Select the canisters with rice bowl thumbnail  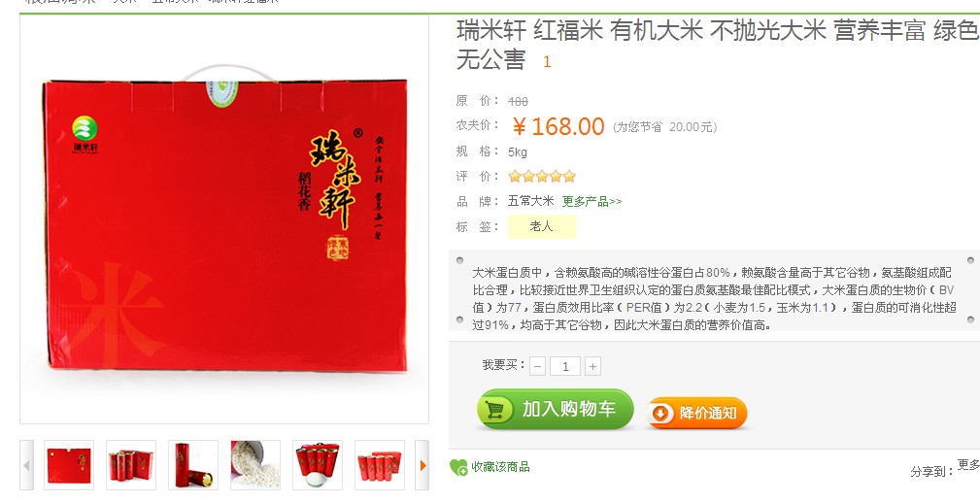318,465
